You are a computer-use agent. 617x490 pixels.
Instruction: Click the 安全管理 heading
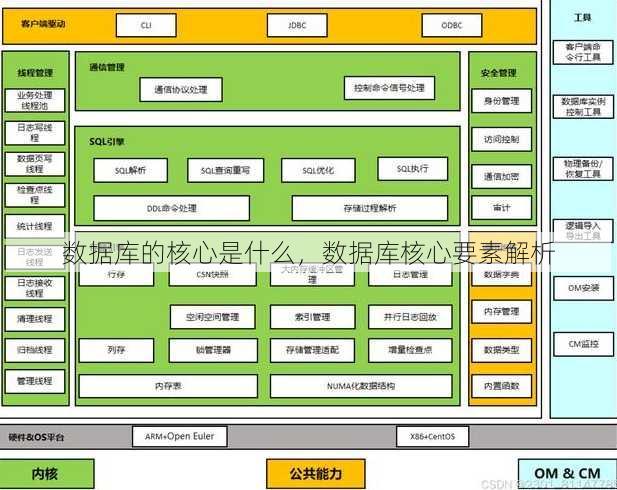pos(499,73)
